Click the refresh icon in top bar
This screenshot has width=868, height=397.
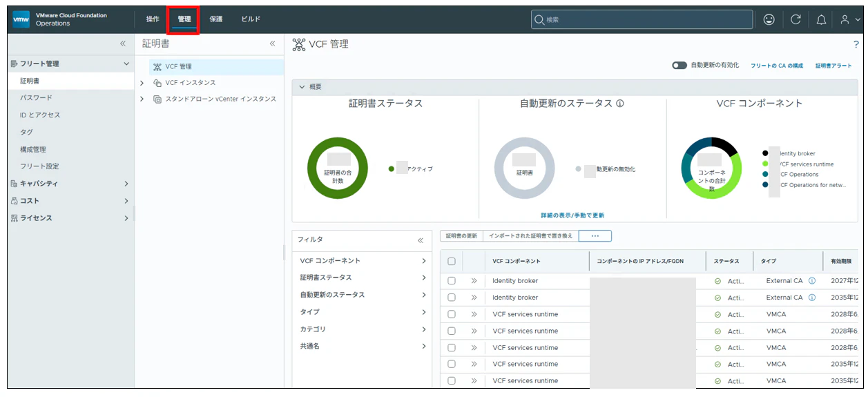tap(795, 19)
